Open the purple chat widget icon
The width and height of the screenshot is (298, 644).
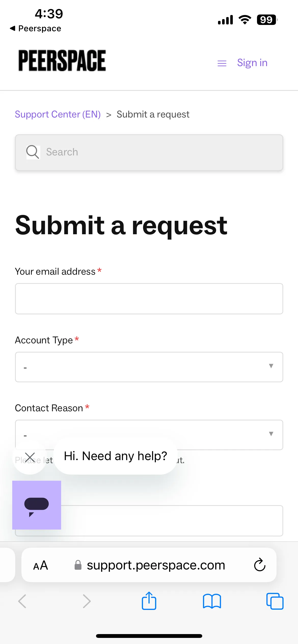pos(37,505)
